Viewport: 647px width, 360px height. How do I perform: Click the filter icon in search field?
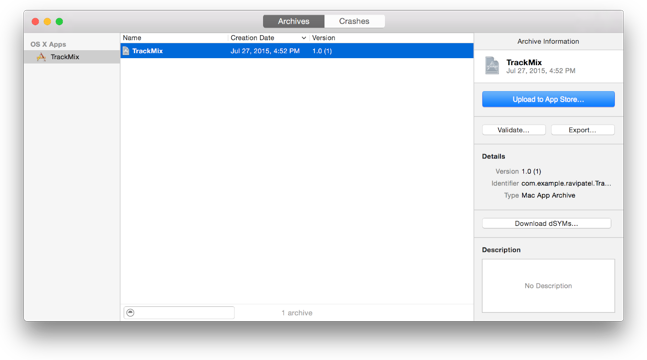point(130,313)
